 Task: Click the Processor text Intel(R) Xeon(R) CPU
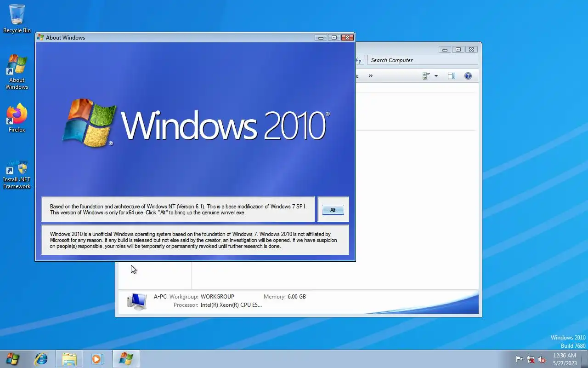(231, 305)
